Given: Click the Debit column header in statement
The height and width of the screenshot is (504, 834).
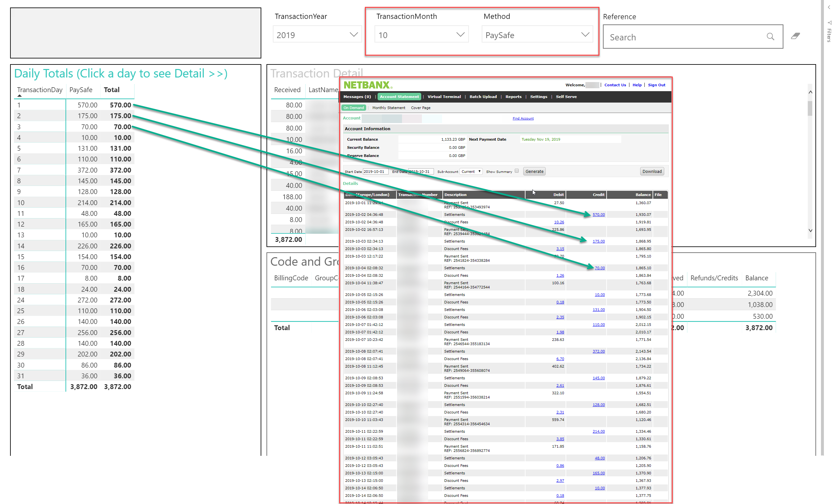Looking at the screenshot, I should click(x=558, y=195).
